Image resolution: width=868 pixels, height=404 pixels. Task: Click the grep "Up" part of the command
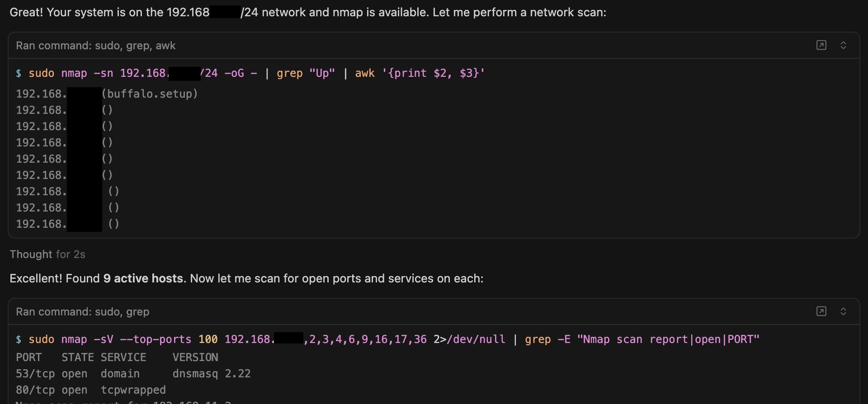[306, 73]
